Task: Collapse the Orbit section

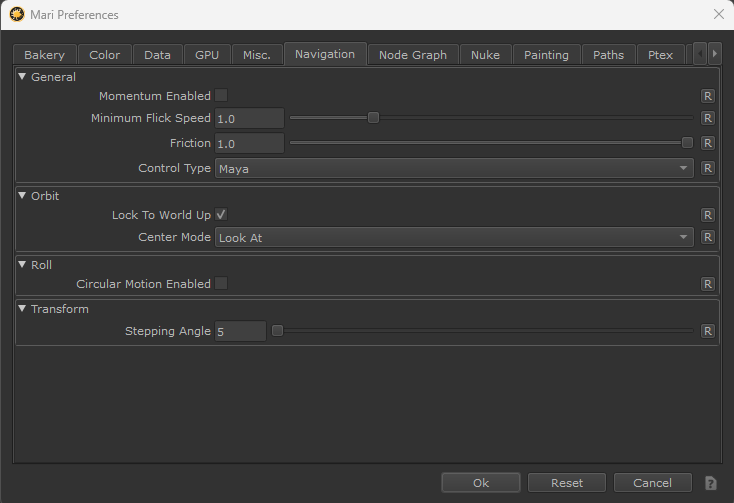Action: click(x=22, y=195)
